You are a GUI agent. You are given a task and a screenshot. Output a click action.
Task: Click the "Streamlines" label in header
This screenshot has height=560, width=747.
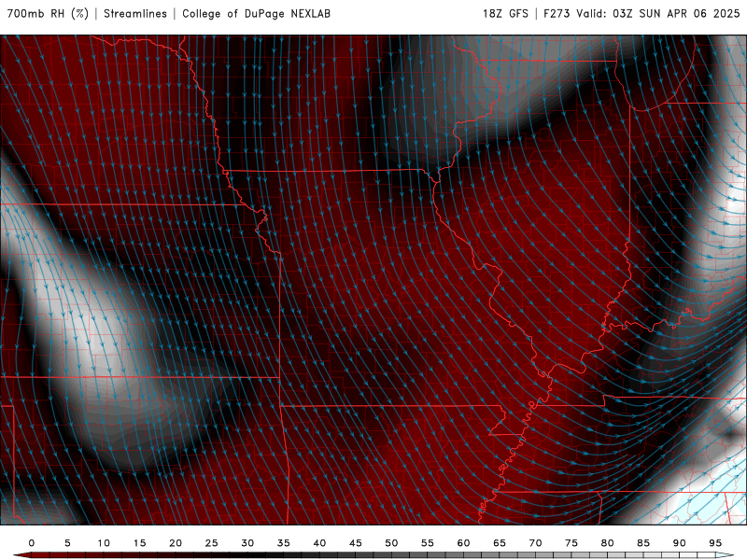[x=135, y=14]
